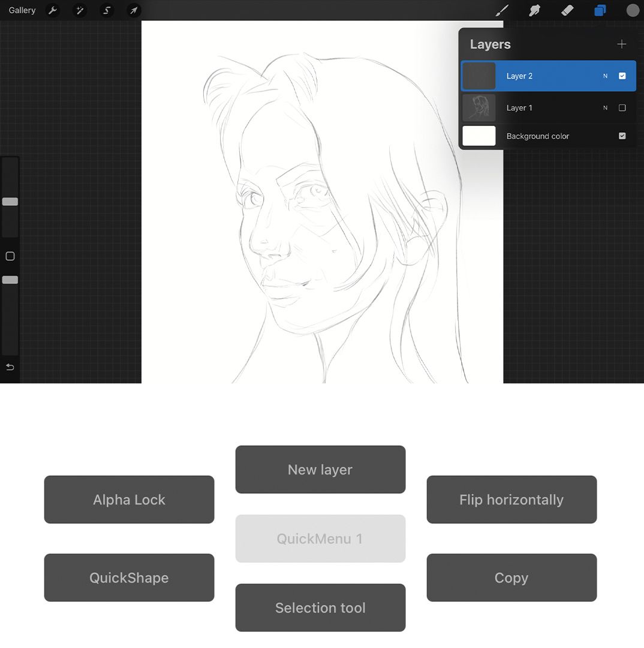Image resolution: width=644 pixels, height=648 pixels.
Task: Toggle visibility of the Background color layer
Action: 622,136
